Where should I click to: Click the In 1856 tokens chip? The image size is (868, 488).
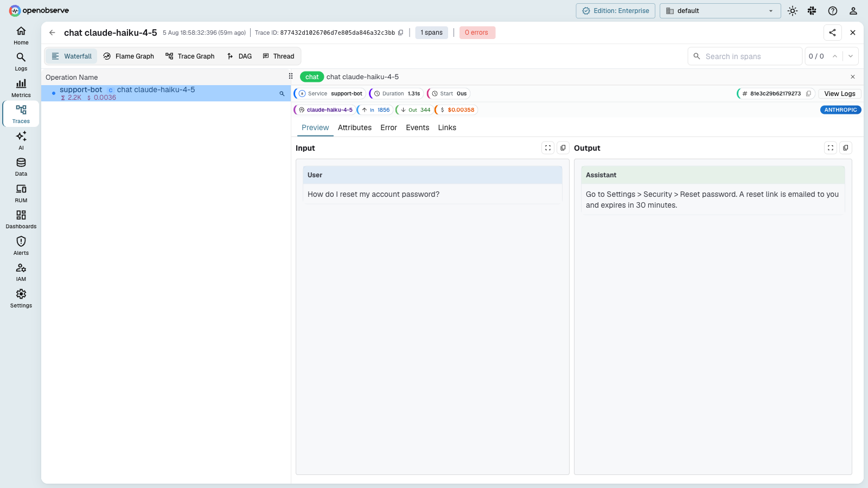coord(375,110)
